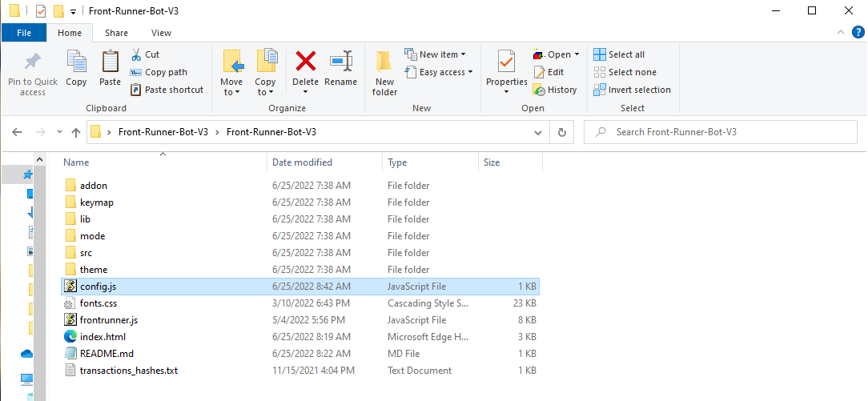
Task: Switch to the Share ribbon tab
Action: coord(116,33)
